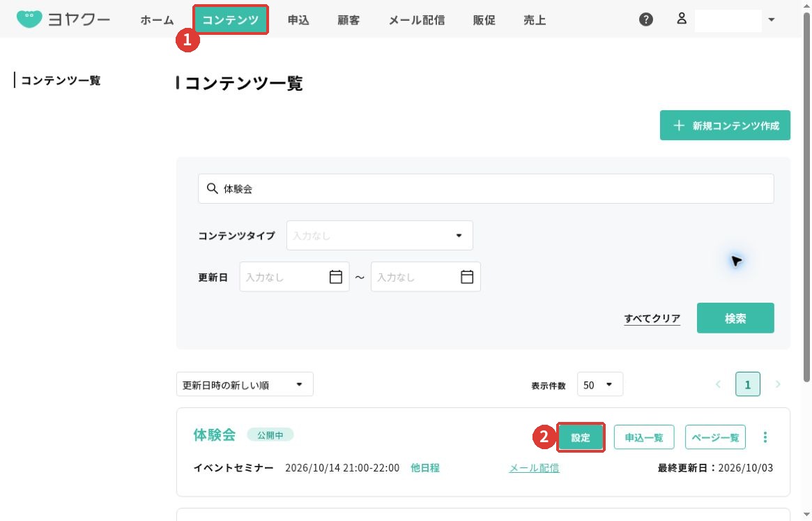The image size is (812, 521).
Task: Click the 申込一覧 button
Action: click(644, 437)
